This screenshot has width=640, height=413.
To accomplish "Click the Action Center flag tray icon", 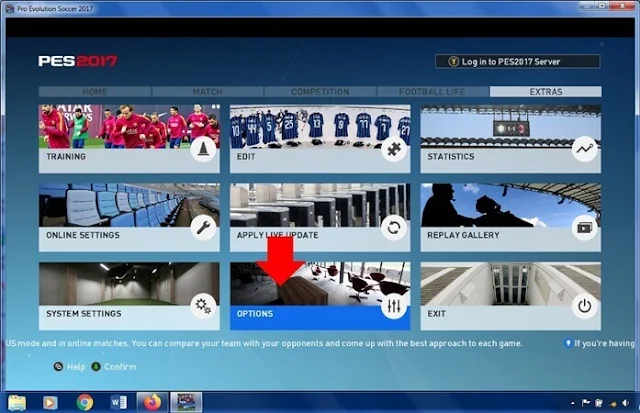I will point(585,403).
